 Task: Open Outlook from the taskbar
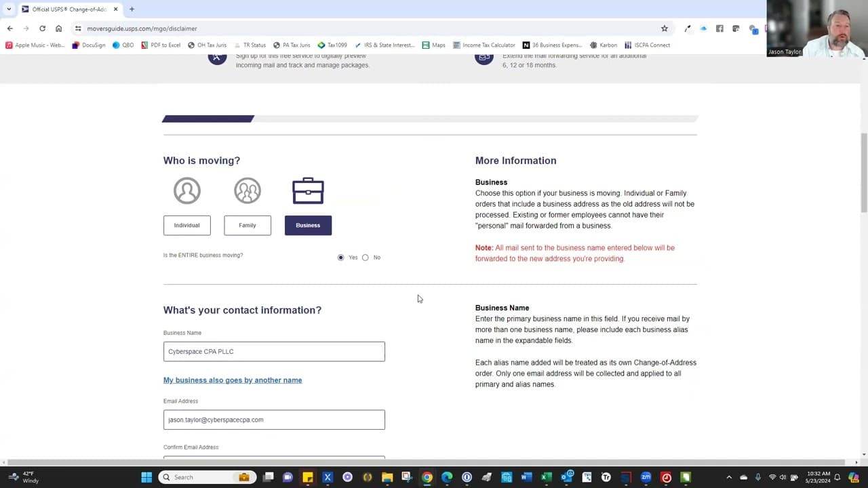pyautogui.click(x=566, y=477)
